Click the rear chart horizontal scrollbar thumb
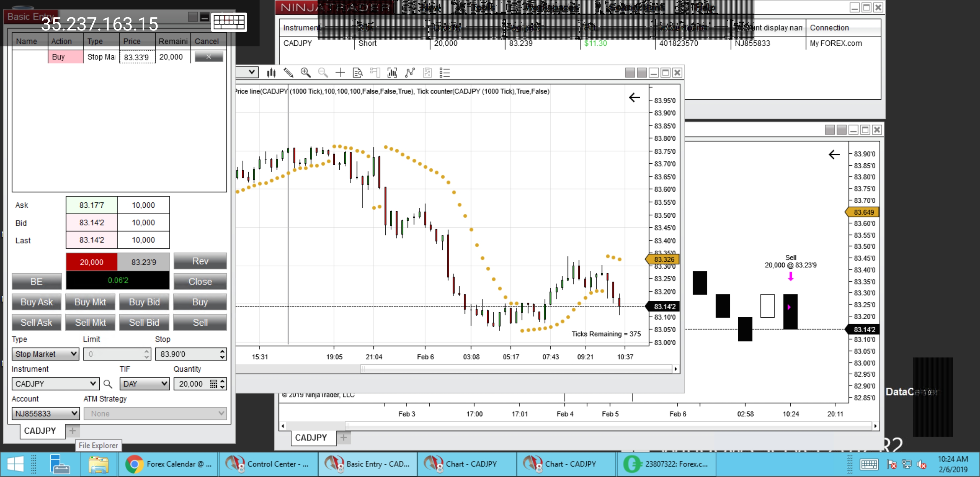Image resolution: width=980 pixels, height=477 pixels. (x=609, y=426)
